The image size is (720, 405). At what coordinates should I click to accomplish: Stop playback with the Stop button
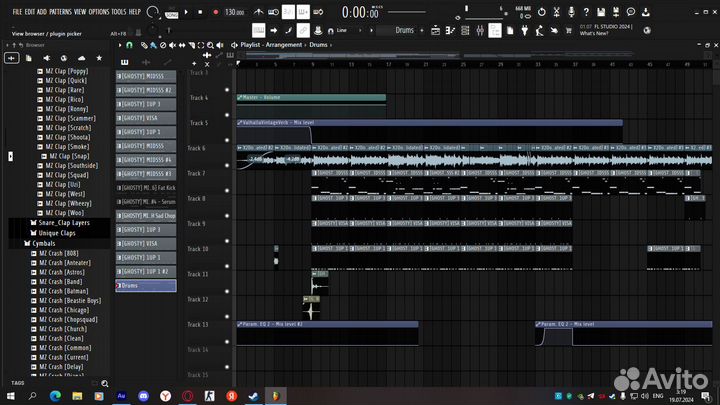201,12
